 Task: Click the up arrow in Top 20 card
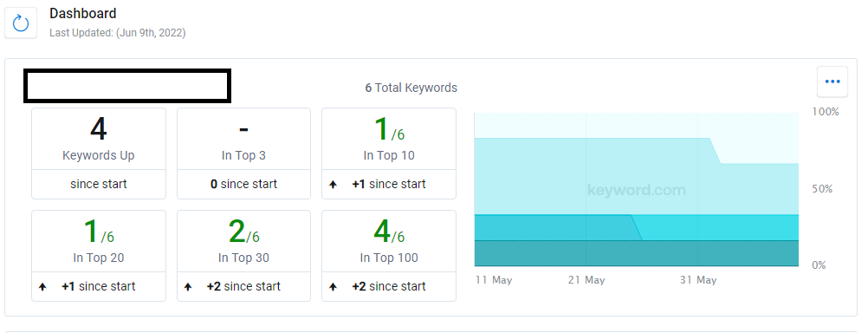[42, 287]
